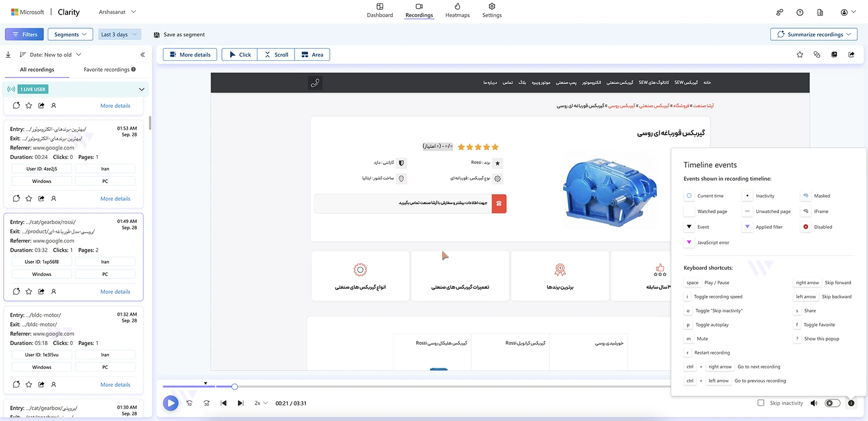Favorite the 01:32 AM recording
Screen dimensions: 868x421
click(29, 385)
